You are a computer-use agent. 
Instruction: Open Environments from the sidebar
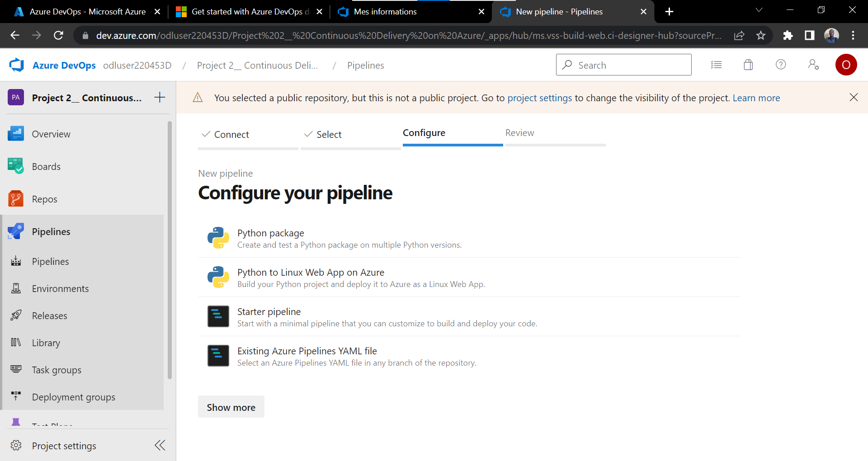(x=60, y=288)
